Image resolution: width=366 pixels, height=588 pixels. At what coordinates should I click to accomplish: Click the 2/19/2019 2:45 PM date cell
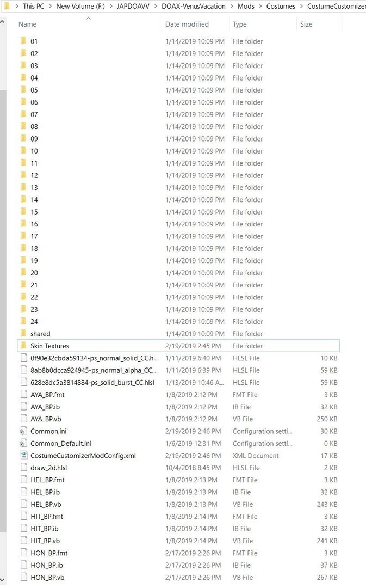[x=193, y=346]
